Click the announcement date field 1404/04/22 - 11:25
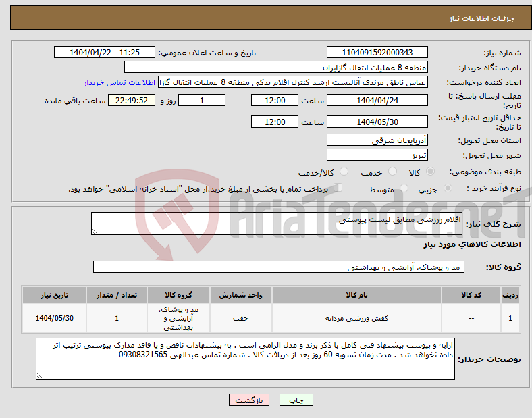The width and height of the screenshot is (532, 418). click(105, 52)
